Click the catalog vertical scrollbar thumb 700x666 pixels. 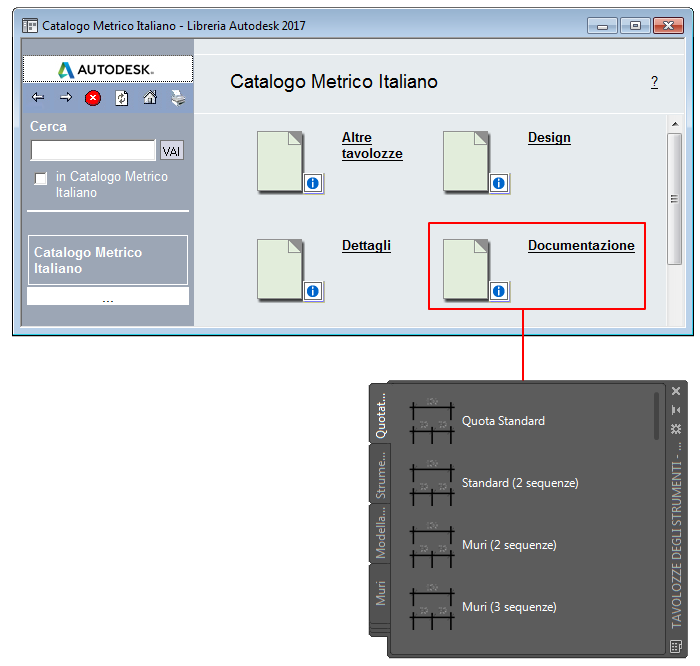(x=675, y=199)
